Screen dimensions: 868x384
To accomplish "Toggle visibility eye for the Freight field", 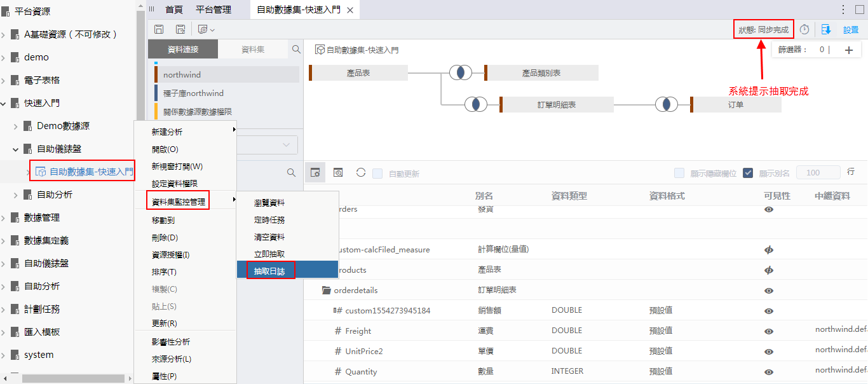I will point(769,331).
